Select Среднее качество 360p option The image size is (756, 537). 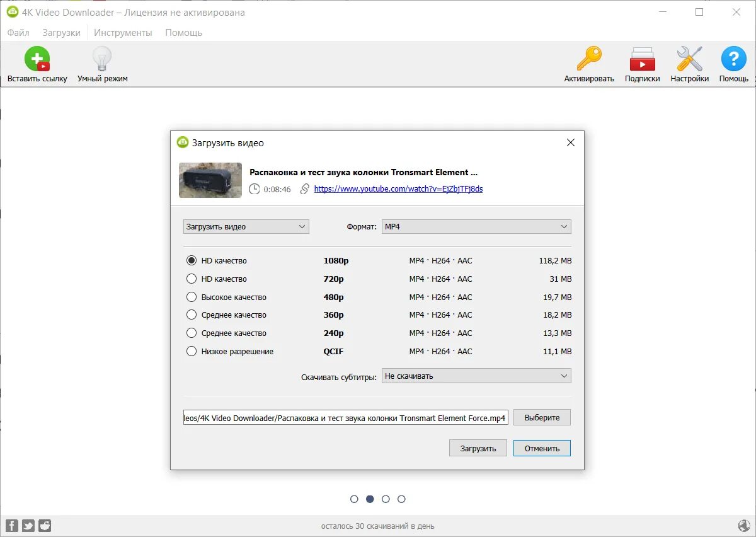click(192, 315)
